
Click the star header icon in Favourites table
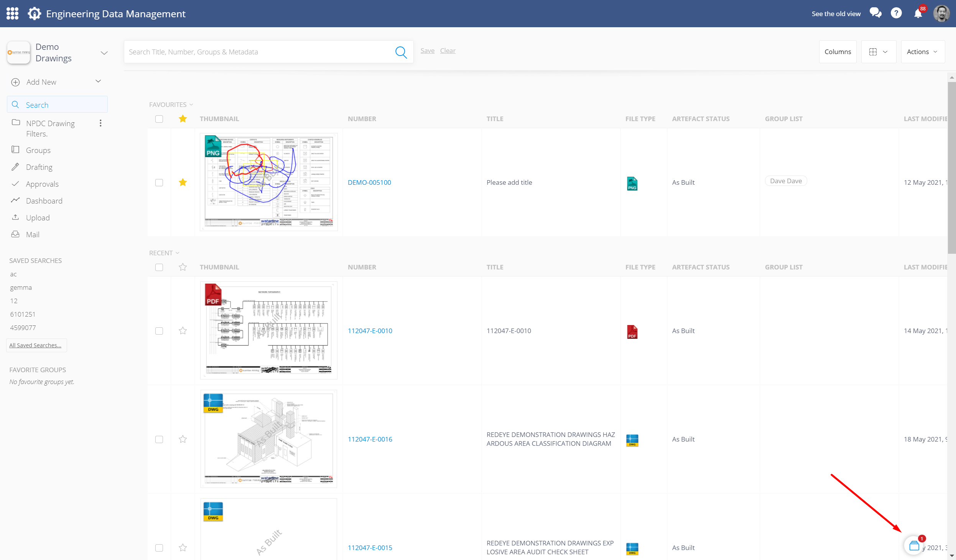[183, 119]
